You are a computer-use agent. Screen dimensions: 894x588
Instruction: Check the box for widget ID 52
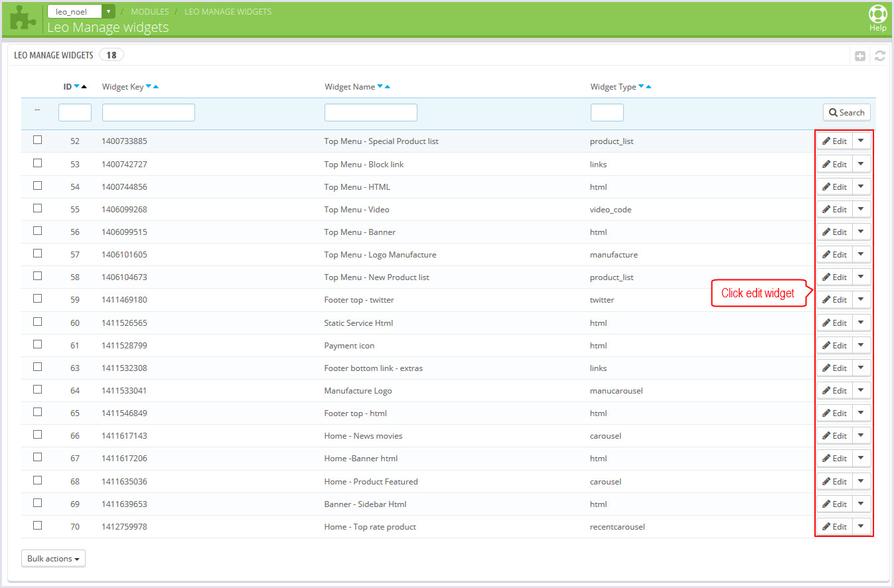[38, 140]
